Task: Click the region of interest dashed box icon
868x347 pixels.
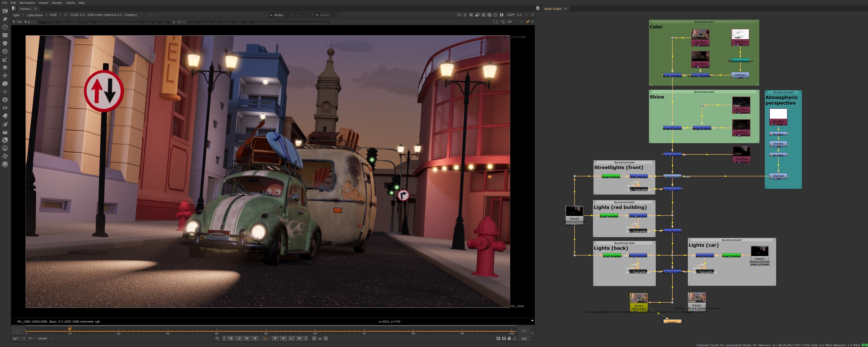Action: click(495, 21)
